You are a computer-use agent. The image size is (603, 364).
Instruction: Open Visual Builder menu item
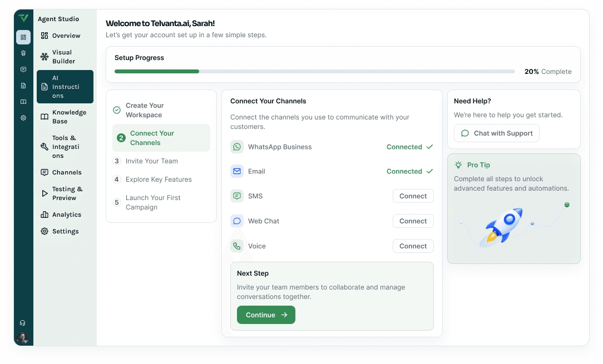tap(65, 57)
